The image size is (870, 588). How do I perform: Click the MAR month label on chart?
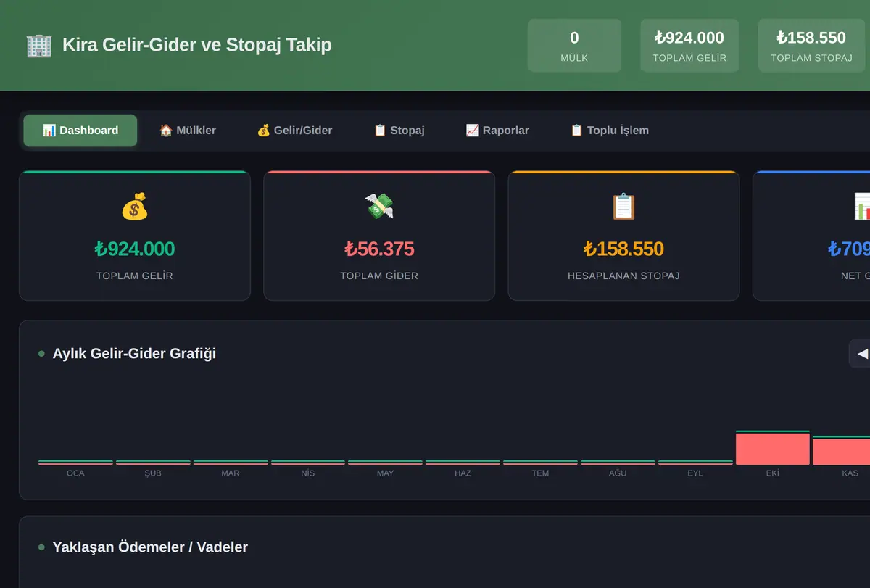tap(231, 473)
